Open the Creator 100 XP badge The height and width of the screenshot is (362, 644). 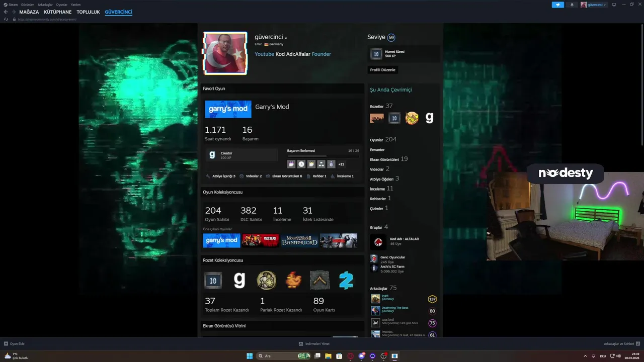241,155
